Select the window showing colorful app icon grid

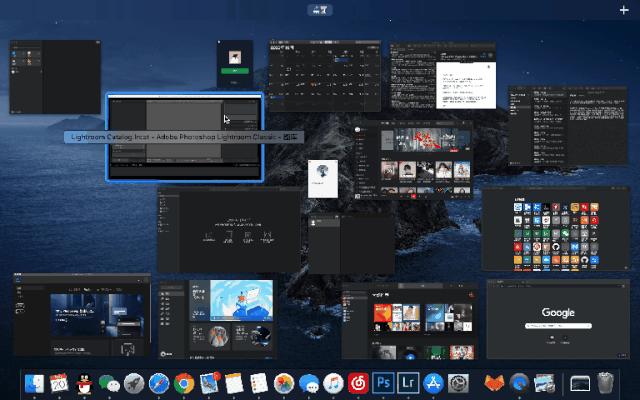[x=557, y=230]
